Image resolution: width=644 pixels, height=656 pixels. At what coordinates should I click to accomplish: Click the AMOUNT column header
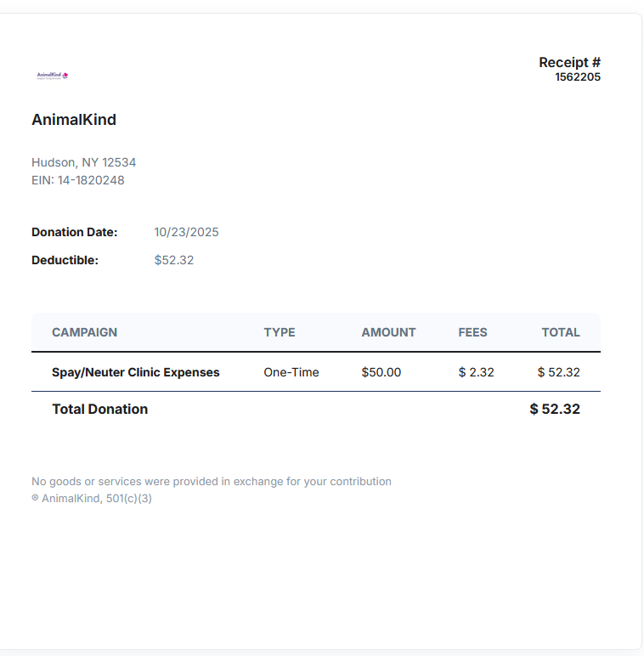(388, 332)
